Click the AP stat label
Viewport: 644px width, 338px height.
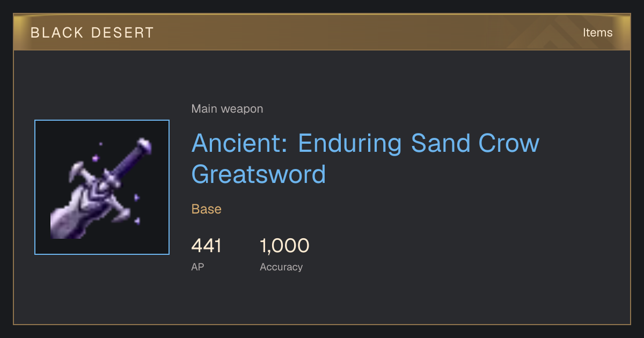(197, 267)
